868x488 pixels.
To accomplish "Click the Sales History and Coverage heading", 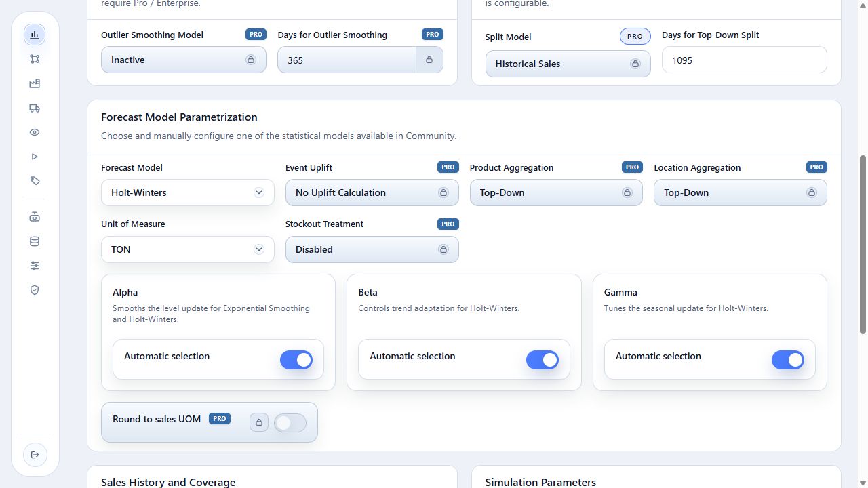I will [x=168, y=482].
